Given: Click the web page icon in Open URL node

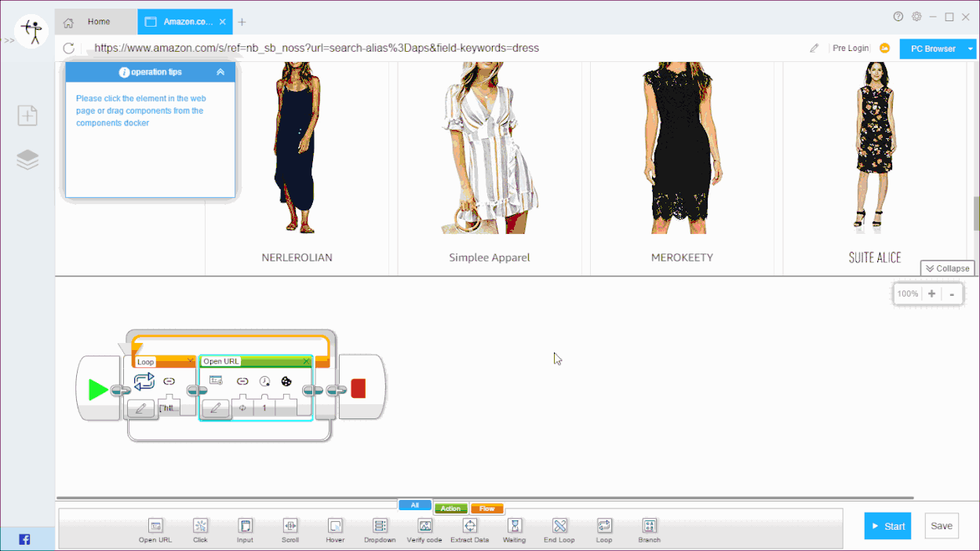Looking at the screenshot, I should point(216,381).
